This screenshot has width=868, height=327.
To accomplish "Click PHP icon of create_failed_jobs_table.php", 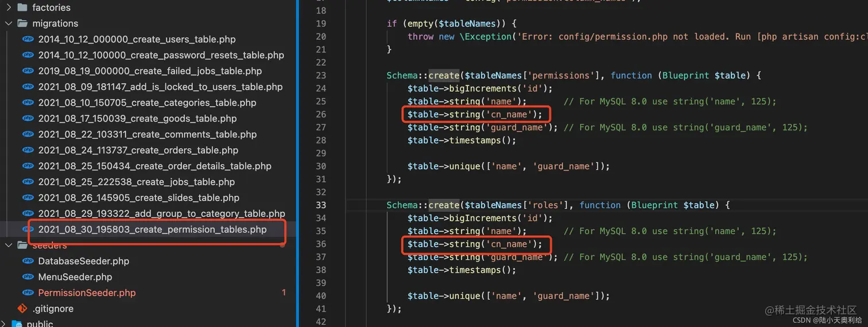I will [x=28, y=71].
